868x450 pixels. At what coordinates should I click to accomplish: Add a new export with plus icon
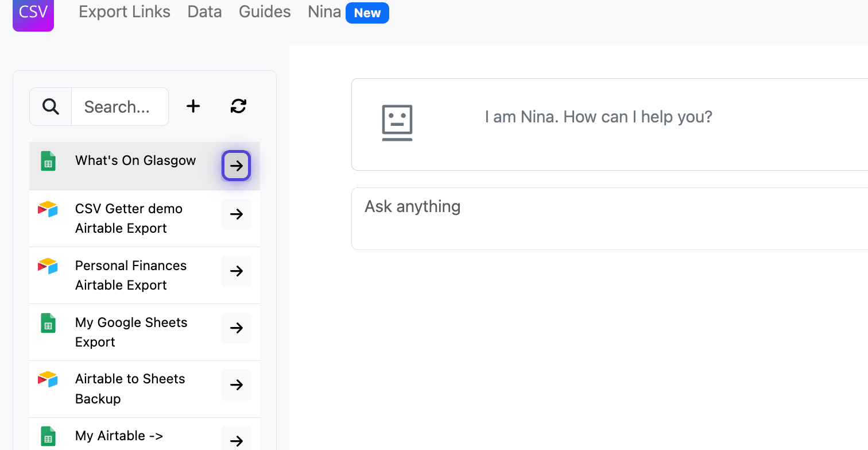(x=193, y=106)
